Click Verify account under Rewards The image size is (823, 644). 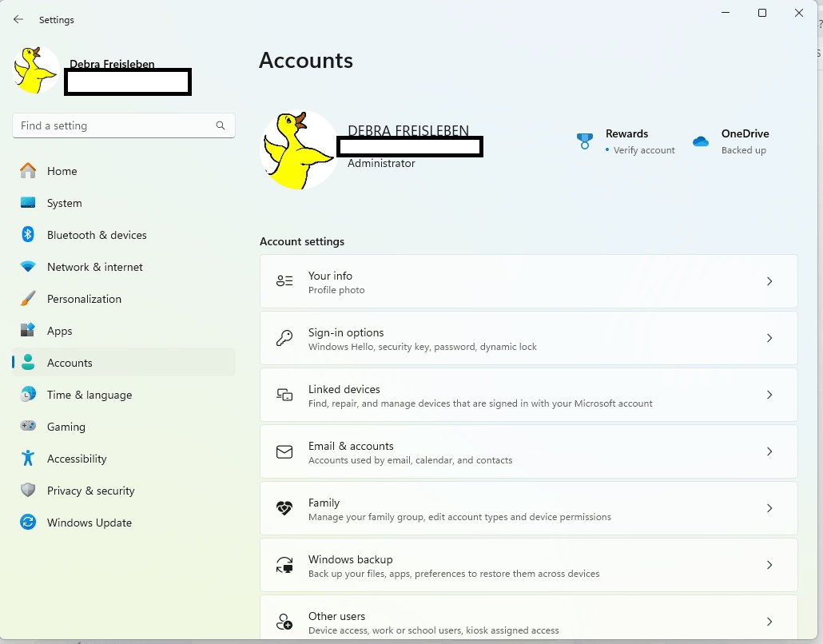click(643, 150)
